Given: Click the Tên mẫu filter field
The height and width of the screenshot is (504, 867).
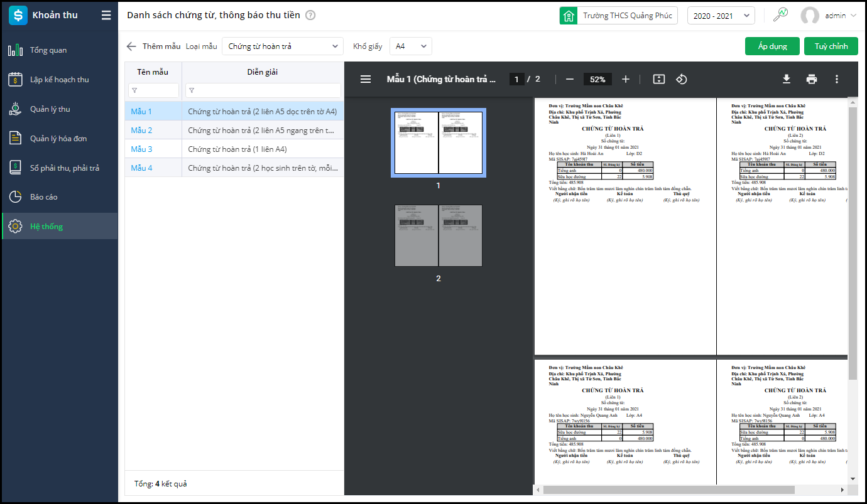Looking at the screenshot, I should [x=153, y=90].
